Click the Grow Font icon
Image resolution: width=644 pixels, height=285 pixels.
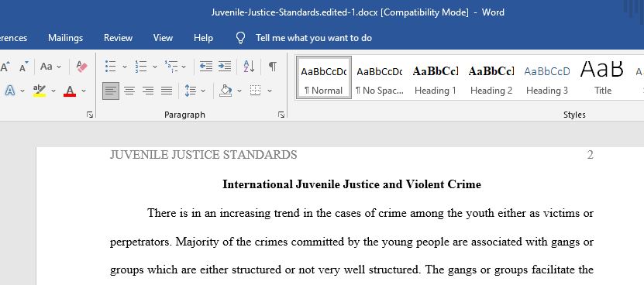5,66
